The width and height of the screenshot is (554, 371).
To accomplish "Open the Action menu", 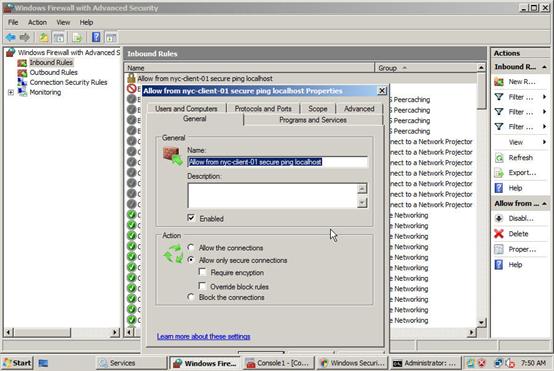I will [37, 22].
